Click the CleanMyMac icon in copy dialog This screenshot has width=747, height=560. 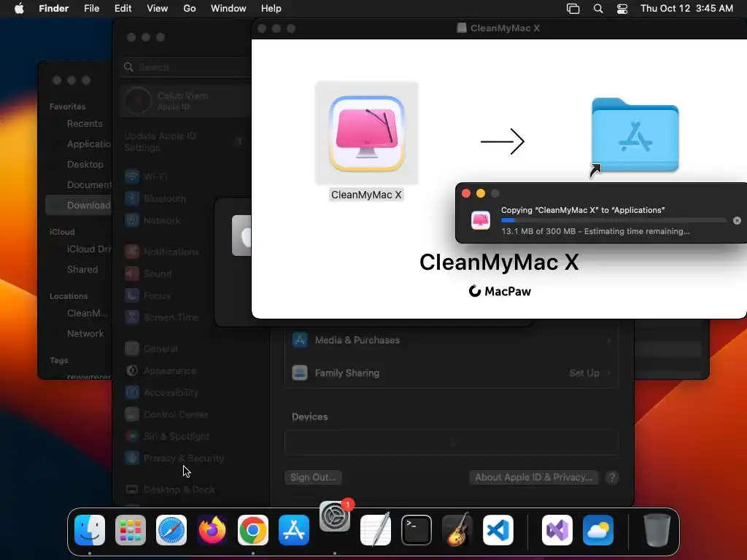480,220
